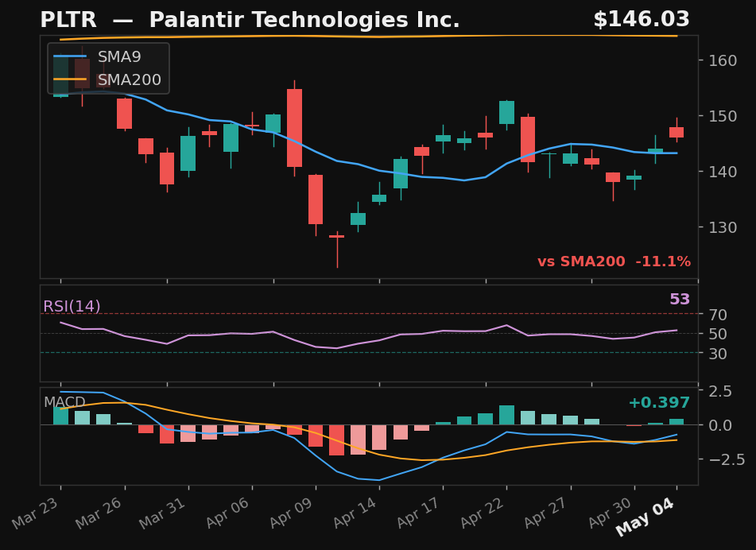Click the final green MACD histogram bar
The image size is (756, 550).
point(677,422)
